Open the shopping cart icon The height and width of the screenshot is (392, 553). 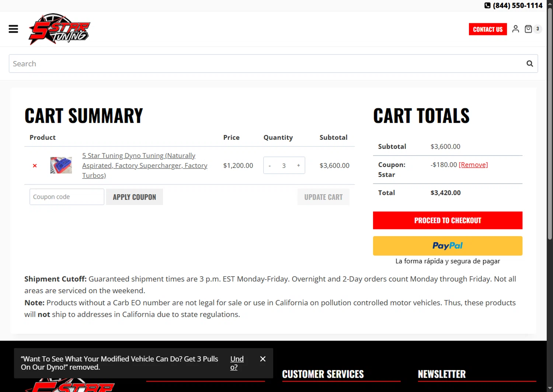click(x=528, y=29)
